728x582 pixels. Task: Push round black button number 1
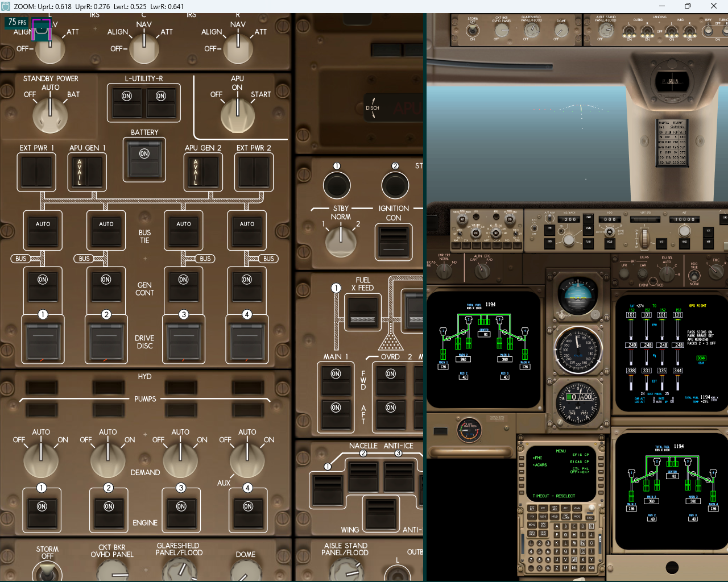pyautogui.click(x=337, y=185)
